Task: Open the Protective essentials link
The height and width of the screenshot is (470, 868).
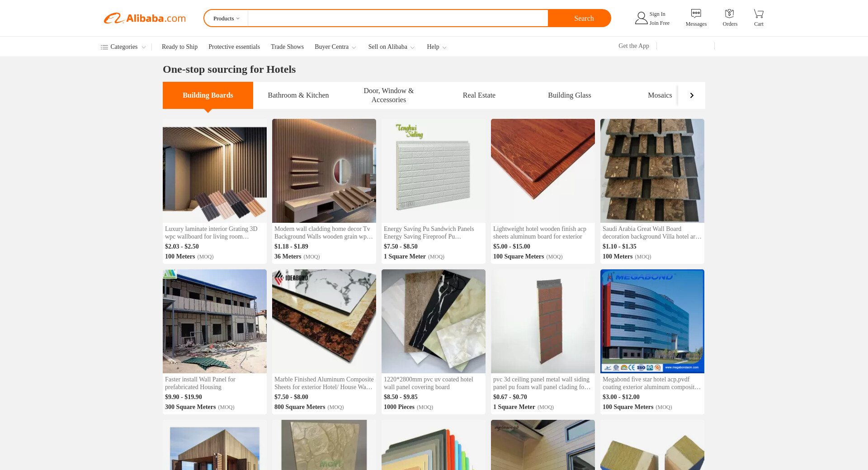Action: click(x=234, y=47)
